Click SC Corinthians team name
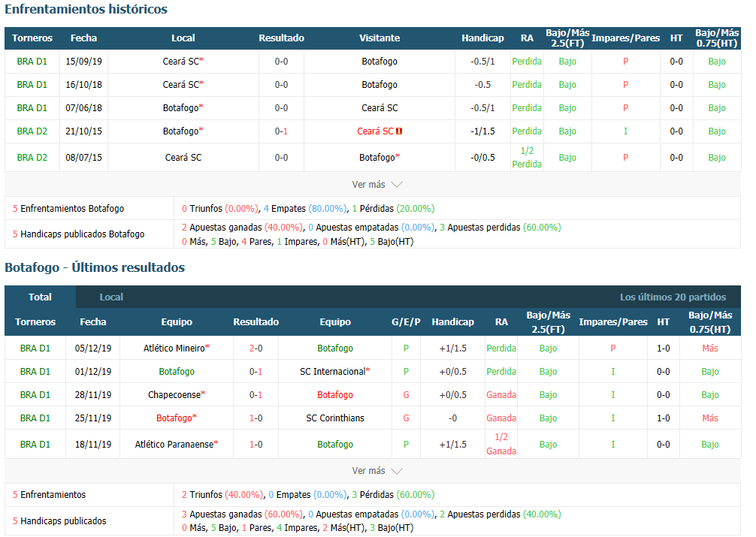The image size is (756, 537). tap(335, 418)
